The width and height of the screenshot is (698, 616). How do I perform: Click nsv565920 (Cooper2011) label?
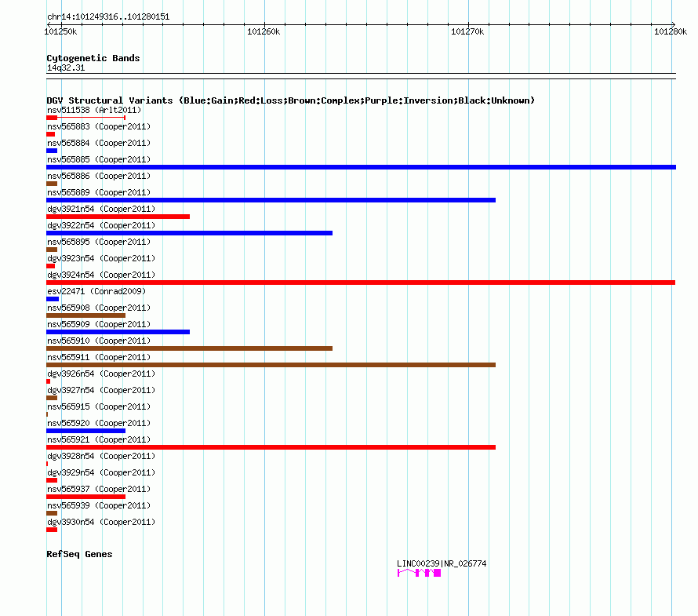click(99, 423)
